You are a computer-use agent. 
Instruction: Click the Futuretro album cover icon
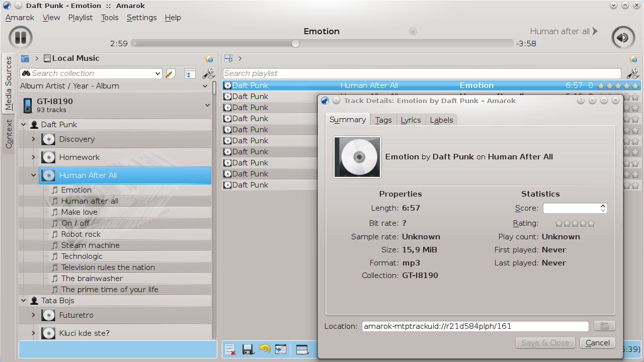(x=48, y=315)
